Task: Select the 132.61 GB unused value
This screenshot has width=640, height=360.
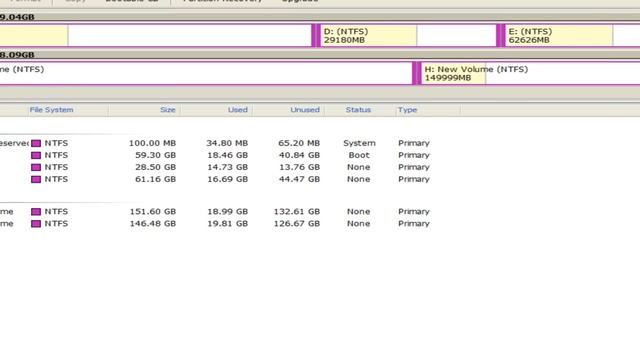Action: tap(297, 211)
